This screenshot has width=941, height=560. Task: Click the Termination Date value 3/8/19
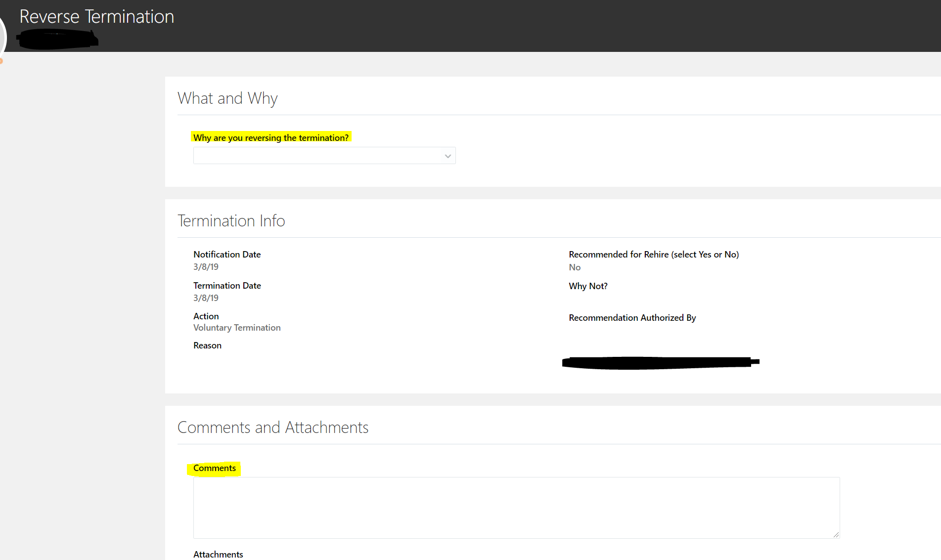click(x=206, y=298)
